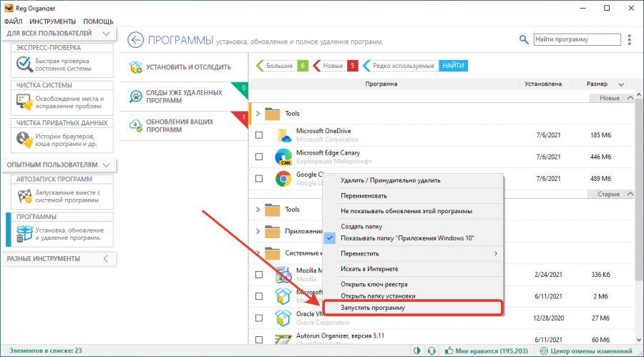This screenshot has height=357, width=644.
Task: Tick the Mozilla row checkbox
Action: click(259, 275)
